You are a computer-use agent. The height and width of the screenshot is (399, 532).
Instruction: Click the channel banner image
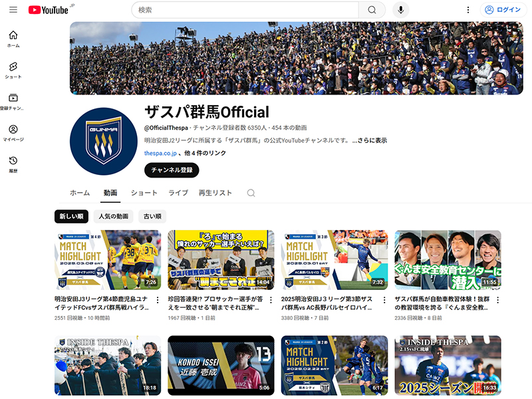[x=296, y=58]
